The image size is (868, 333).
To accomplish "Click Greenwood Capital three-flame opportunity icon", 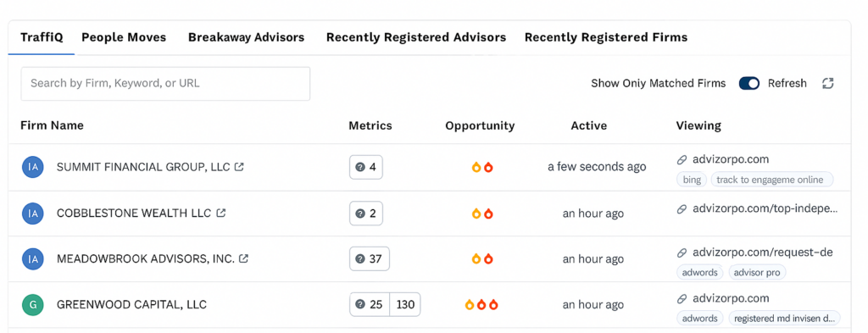I will 481,304.
